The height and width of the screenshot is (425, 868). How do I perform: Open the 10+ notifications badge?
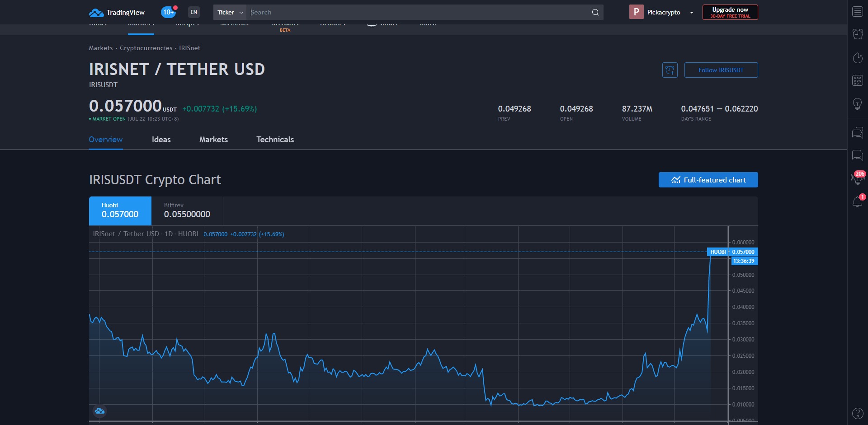click(x=169, y=12)
